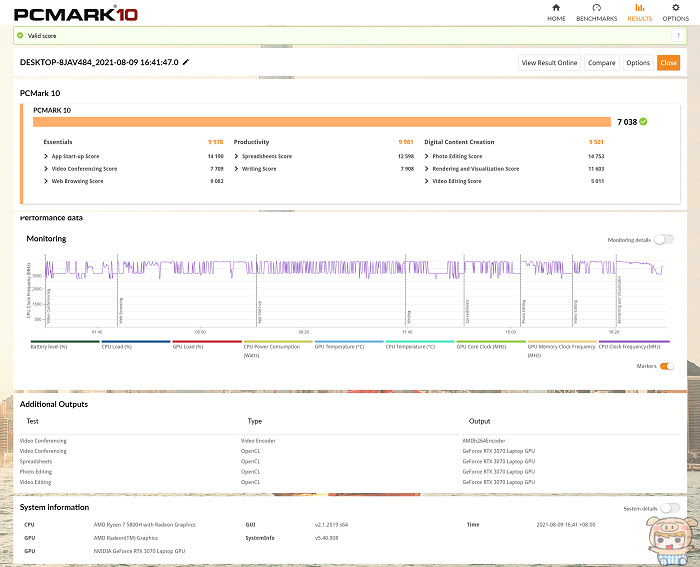This screenshot has width=700, height=567.
Task: Open the Options tab with gear icon
Action: (x=675, y=13)
